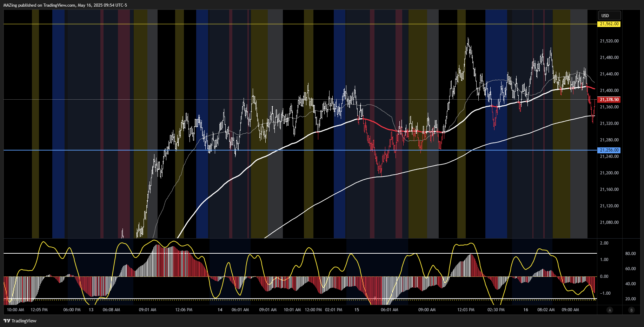Viewport: 644px width, 327px height.
Task: Click the 12:03 PM time label
Action: tap(466, 310)
